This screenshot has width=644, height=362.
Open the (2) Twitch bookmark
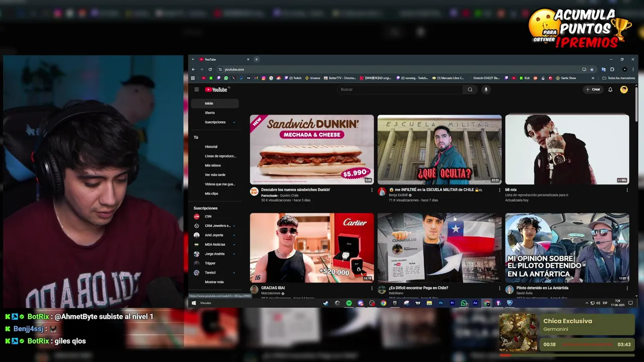293,78
